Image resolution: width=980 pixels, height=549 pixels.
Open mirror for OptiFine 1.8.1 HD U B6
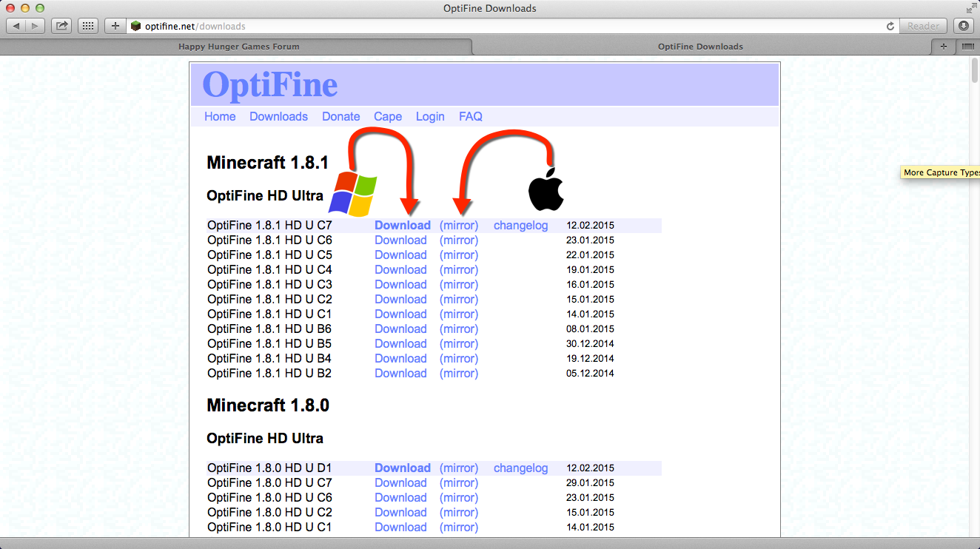(459, 329)
